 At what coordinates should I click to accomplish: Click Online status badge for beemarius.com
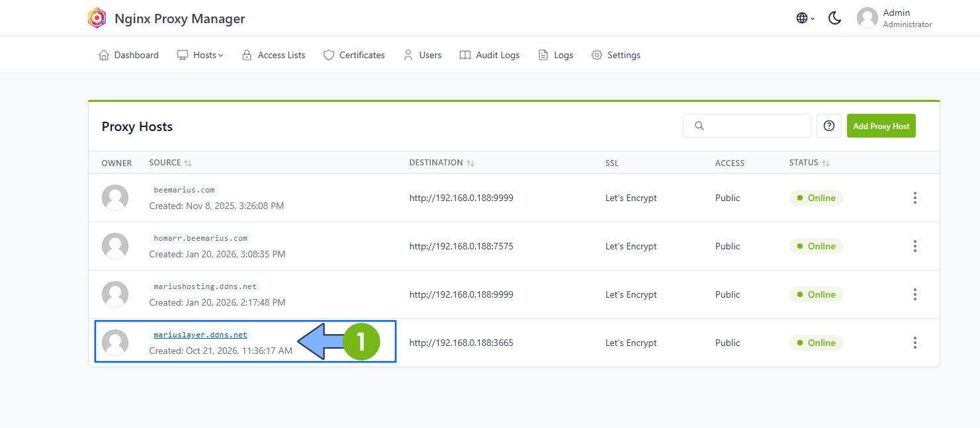click(817, 198)
